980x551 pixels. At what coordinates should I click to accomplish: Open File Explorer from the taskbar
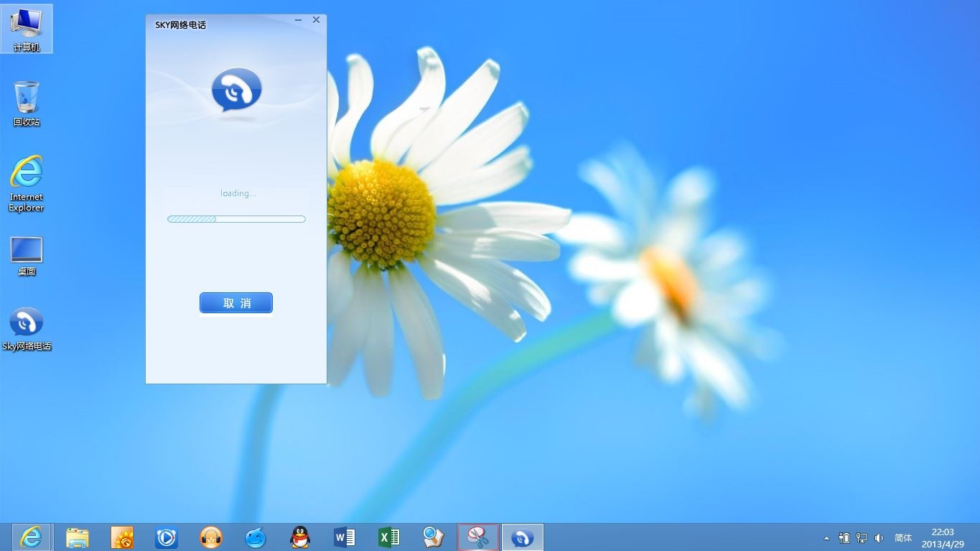point(78,537)
